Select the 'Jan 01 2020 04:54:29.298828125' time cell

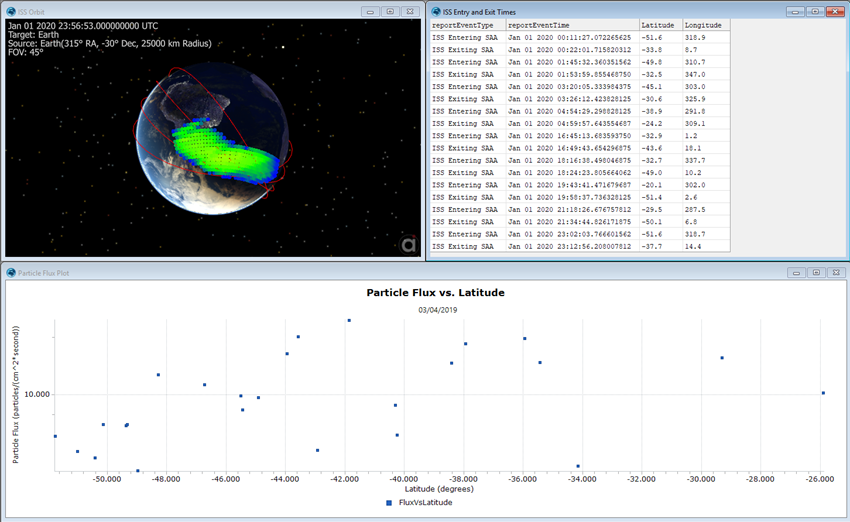point(572,111)
